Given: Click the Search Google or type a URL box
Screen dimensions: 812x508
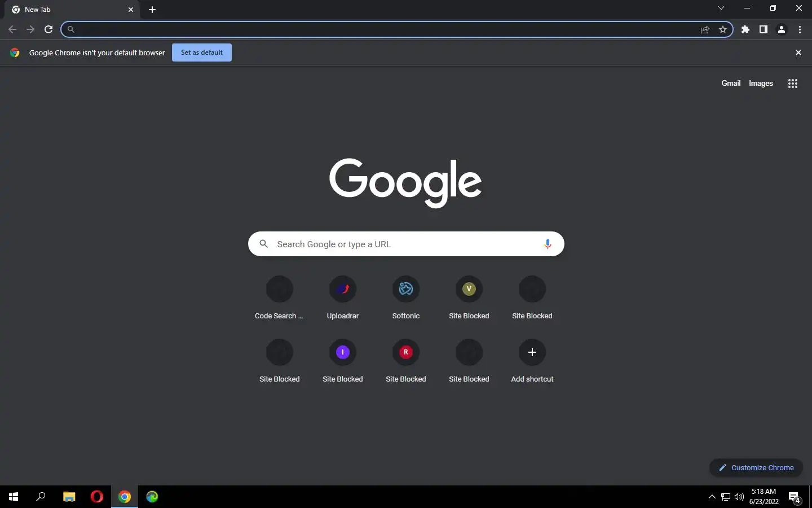Looking at the screenshot, I should [406, 244].
